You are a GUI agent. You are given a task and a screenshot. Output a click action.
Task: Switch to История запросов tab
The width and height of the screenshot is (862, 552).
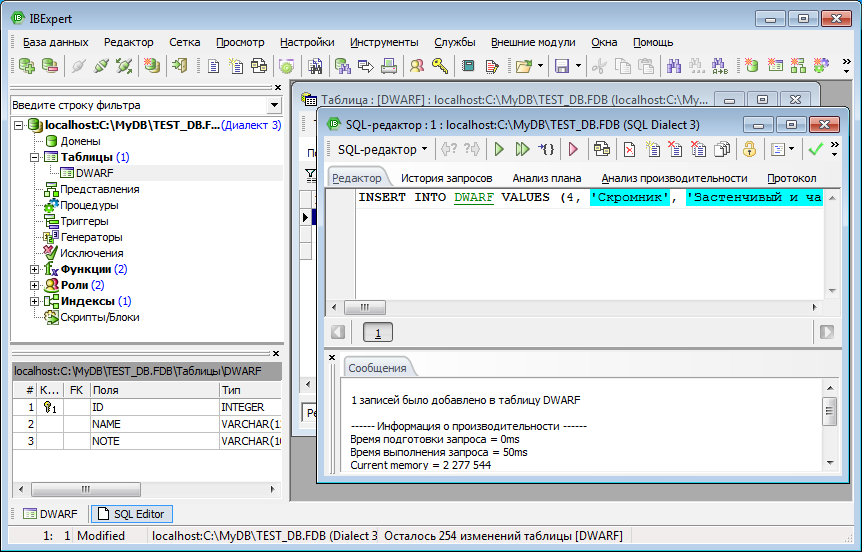tap(446, 178)
